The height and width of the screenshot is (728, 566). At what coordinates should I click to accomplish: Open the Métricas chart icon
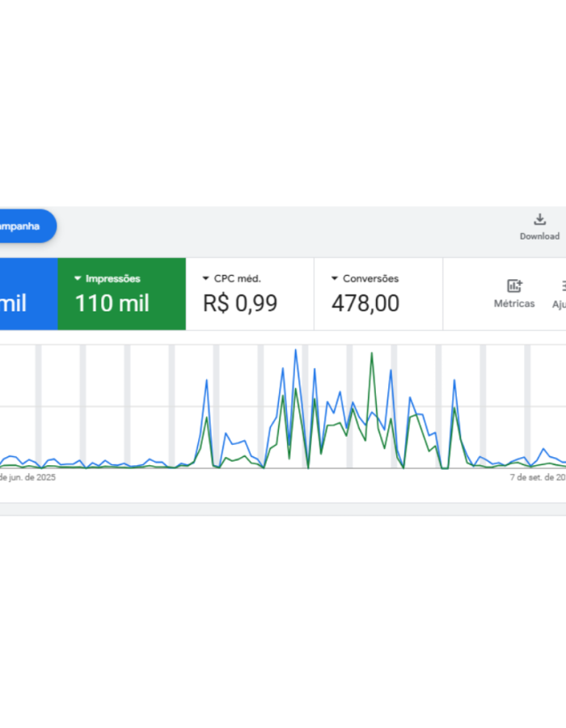pyautogui.click(x=514, y=286)
